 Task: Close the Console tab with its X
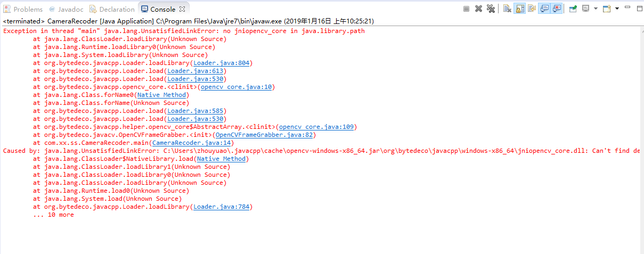183,9
